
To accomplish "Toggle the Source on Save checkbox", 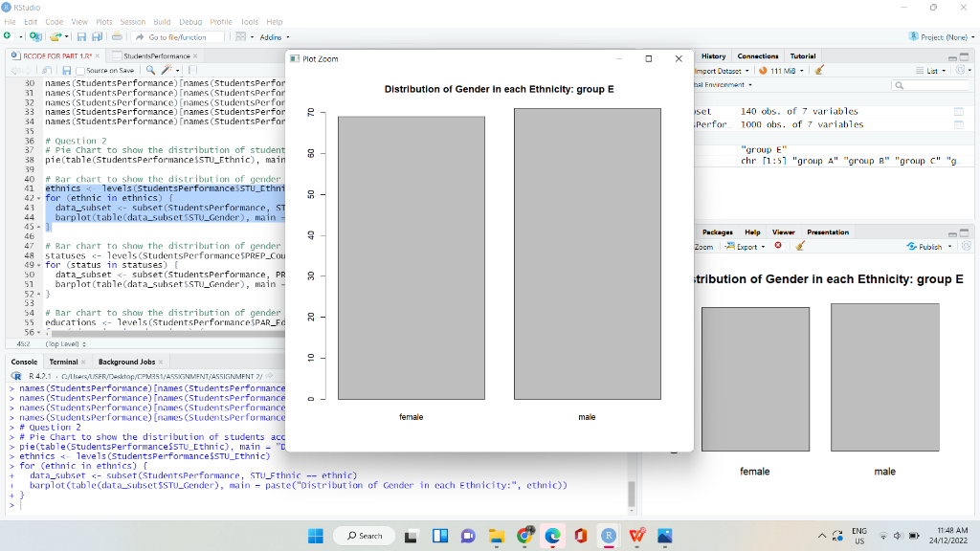I will coord(80,71).
